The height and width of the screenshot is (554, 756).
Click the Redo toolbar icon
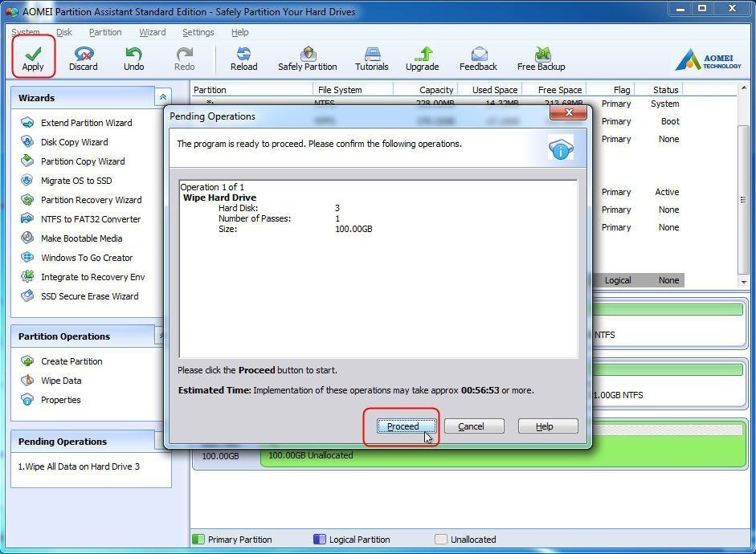(184, 59)
